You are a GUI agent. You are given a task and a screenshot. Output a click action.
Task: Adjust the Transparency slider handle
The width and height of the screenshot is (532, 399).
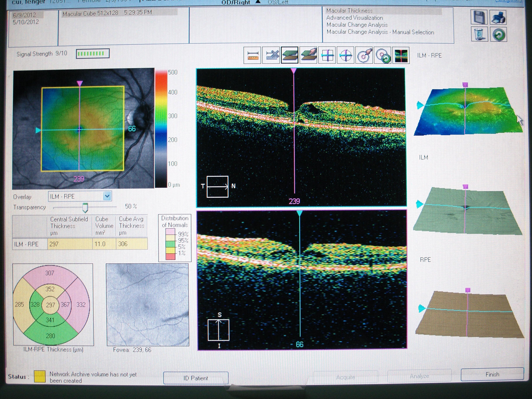coord(85,208)
